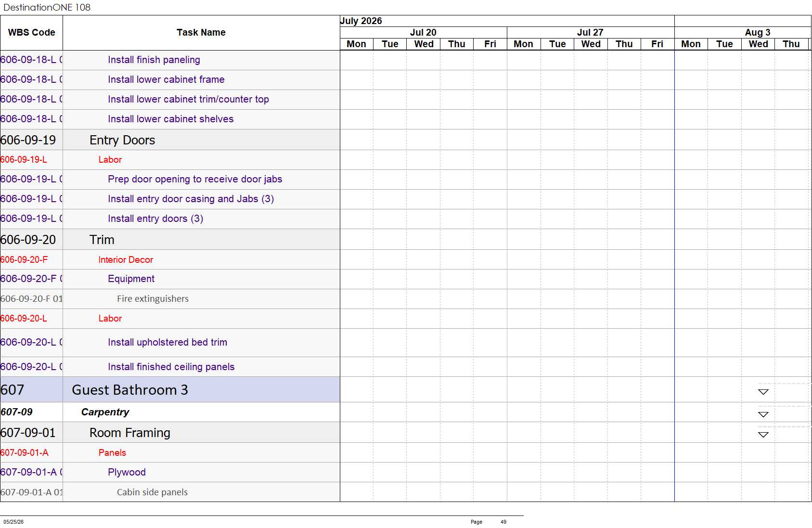Click the Task Name column header
Image resolution: width=812 pixels, height=528 pixels.
click(x=201, y=32)
